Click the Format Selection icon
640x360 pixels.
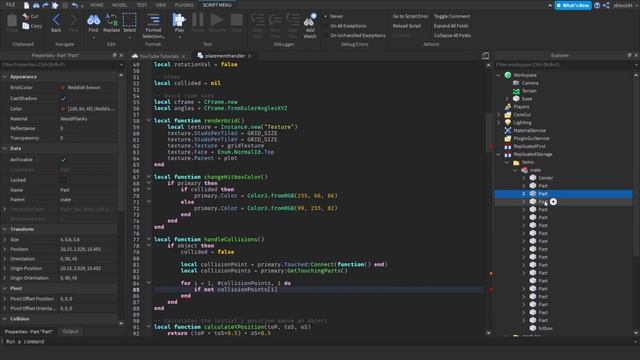(153, 20)
